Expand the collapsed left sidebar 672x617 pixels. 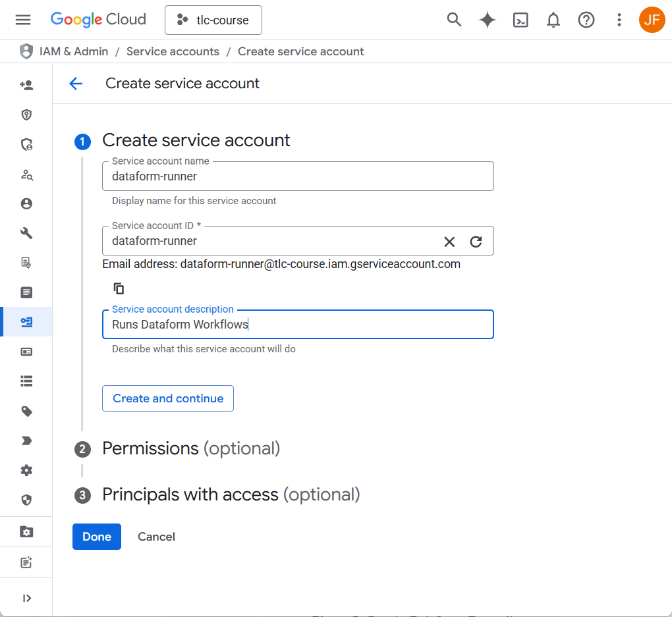(26, 598)
